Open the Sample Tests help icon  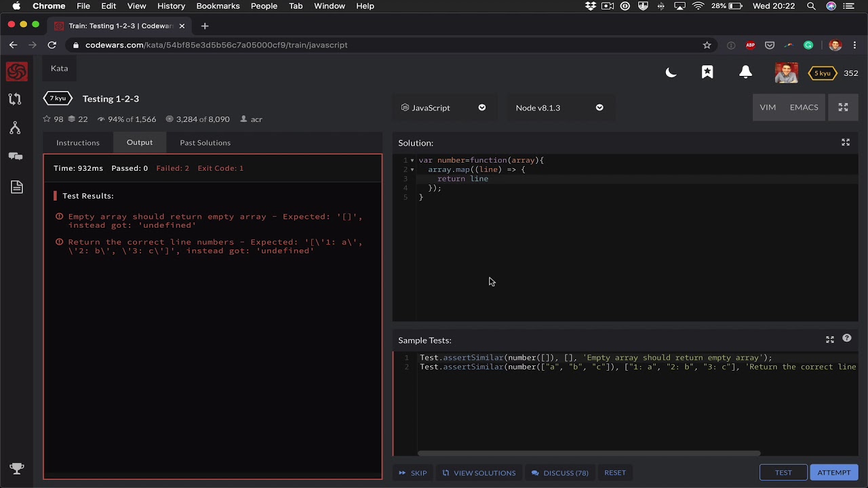coord(847,338)
